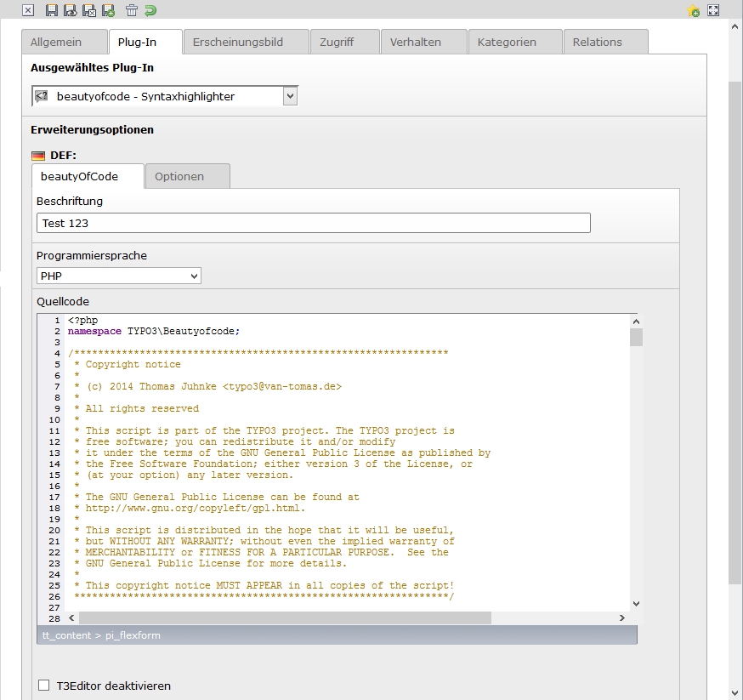Save the document with the disk icon

[x=51, y=10]
